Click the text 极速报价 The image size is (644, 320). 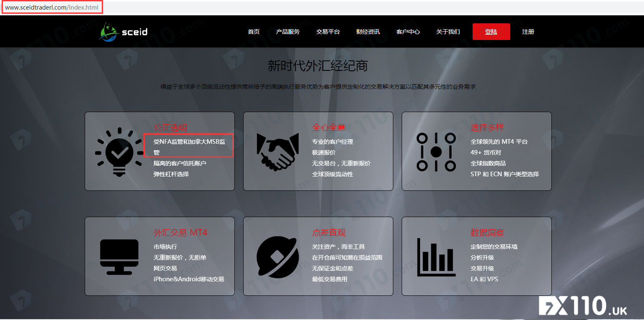click(x=324, y=152)
